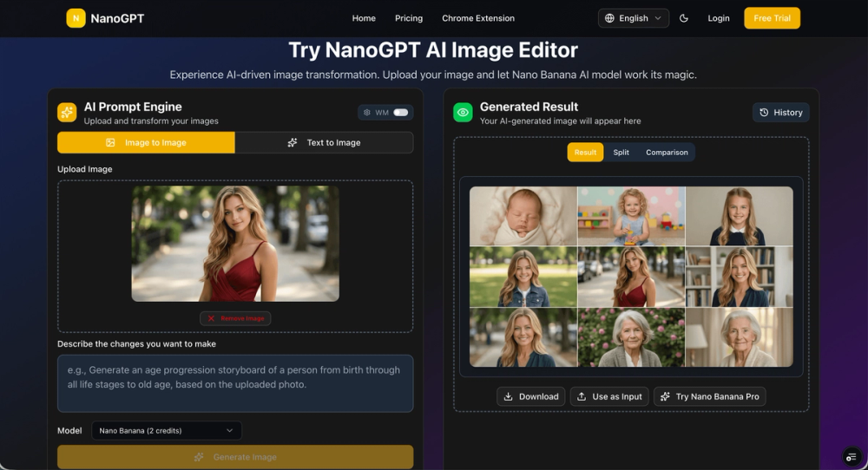Click the prompt description text field
Screen dimensions: 868x470
pos(235,384)
